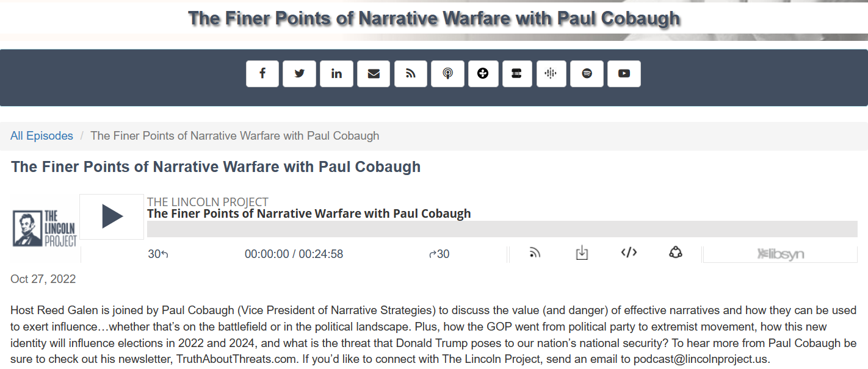This screenshot has height=369, width=868.
Task: Open the Twitter bird icon
Action: [300, 74]
